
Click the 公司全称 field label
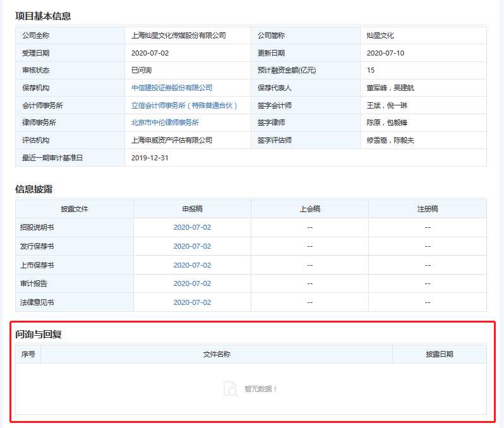(x=35, y=35)
